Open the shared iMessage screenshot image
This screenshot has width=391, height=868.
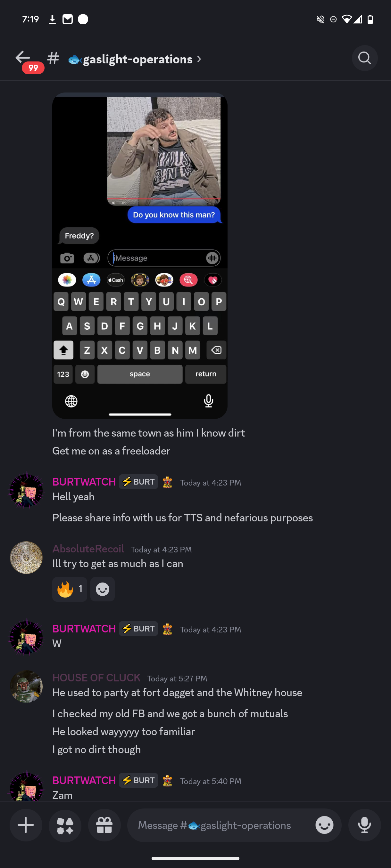click(x=140, y=255)
